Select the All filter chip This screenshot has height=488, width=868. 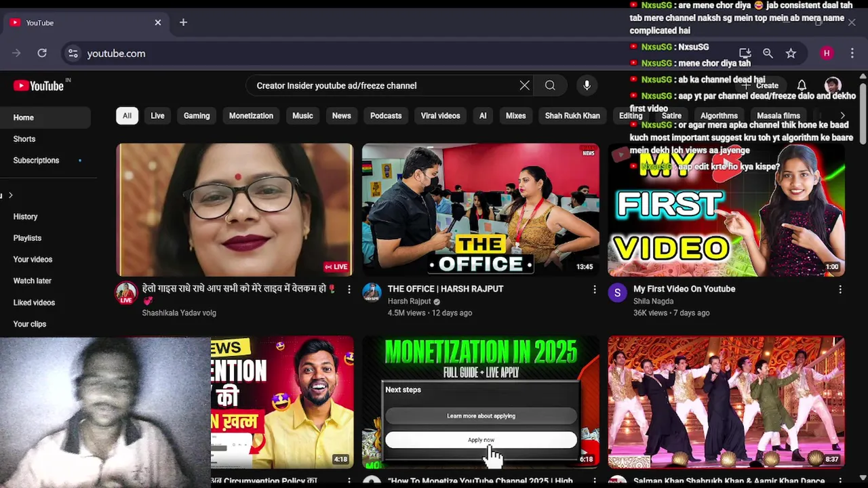click(127, 116)
